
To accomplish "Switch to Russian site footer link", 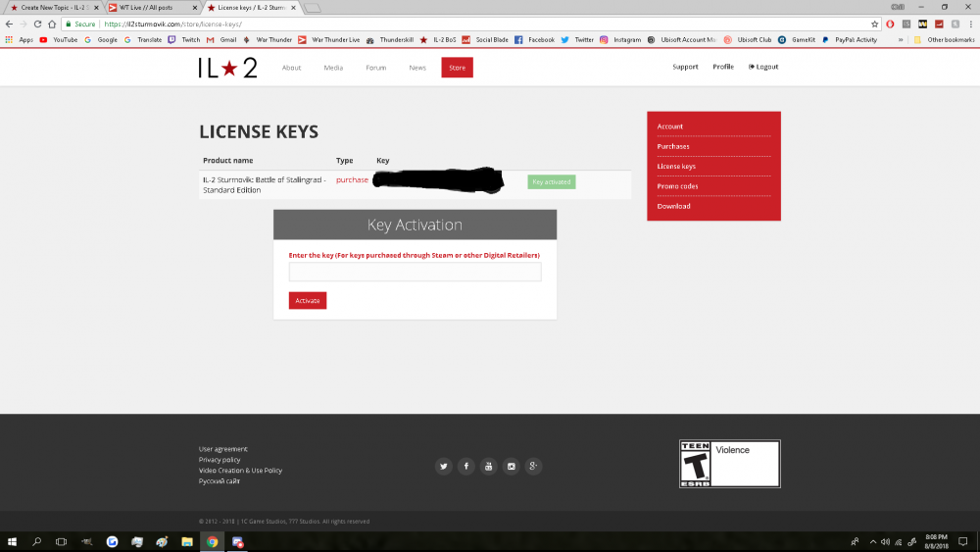I will [x=220, y=480].
